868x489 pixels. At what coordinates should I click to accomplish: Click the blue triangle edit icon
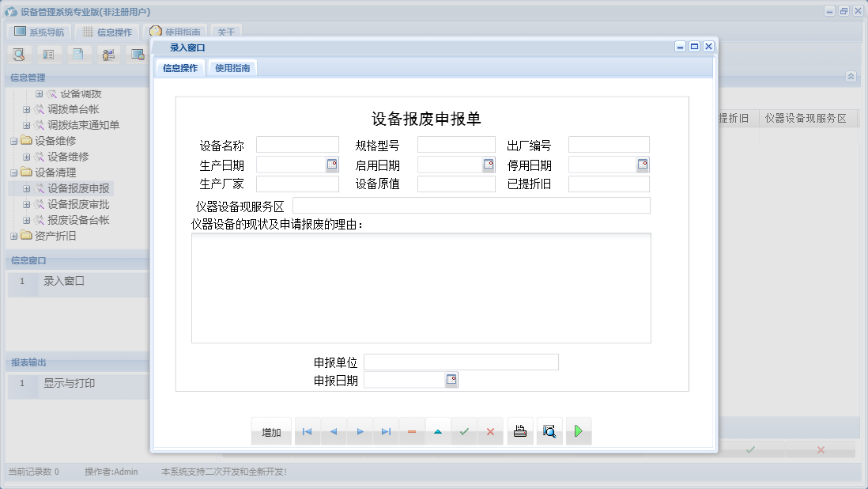[438, 431]
